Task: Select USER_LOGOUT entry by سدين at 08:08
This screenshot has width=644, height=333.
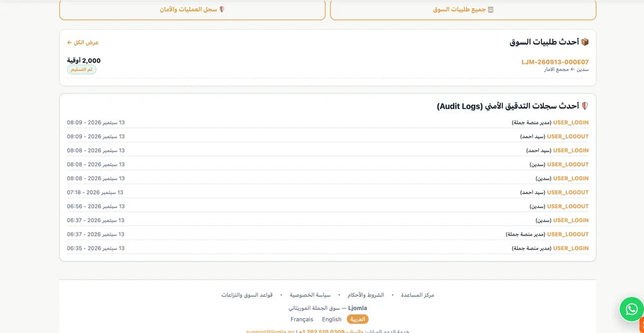Action: click(x=328, y=164)
